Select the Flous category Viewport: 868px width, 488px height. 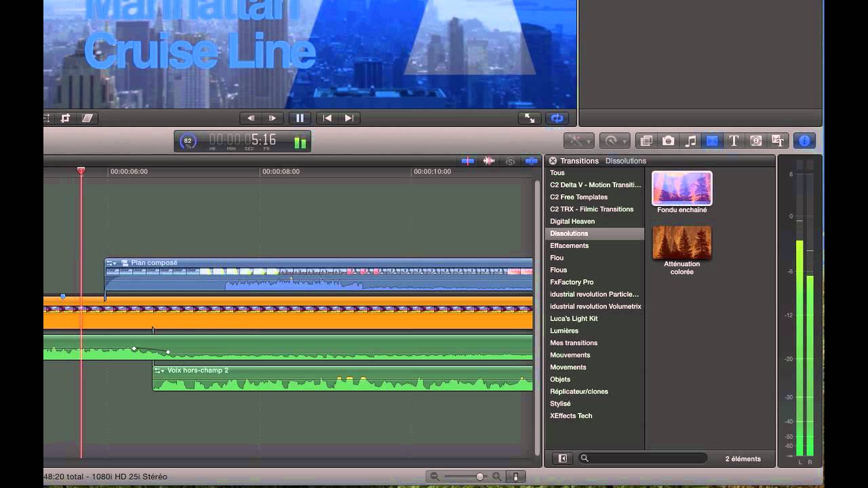pos(595,270)
